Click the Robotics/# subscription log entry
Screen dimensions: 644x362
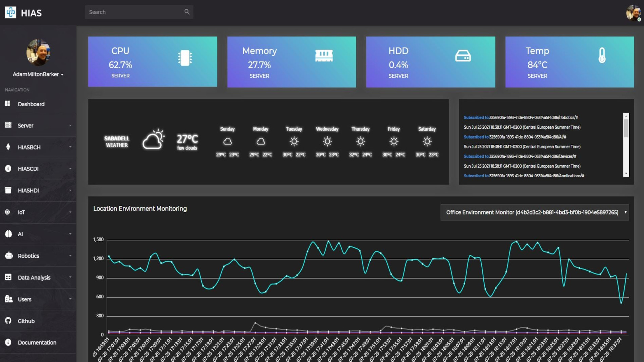click(521, 117)
